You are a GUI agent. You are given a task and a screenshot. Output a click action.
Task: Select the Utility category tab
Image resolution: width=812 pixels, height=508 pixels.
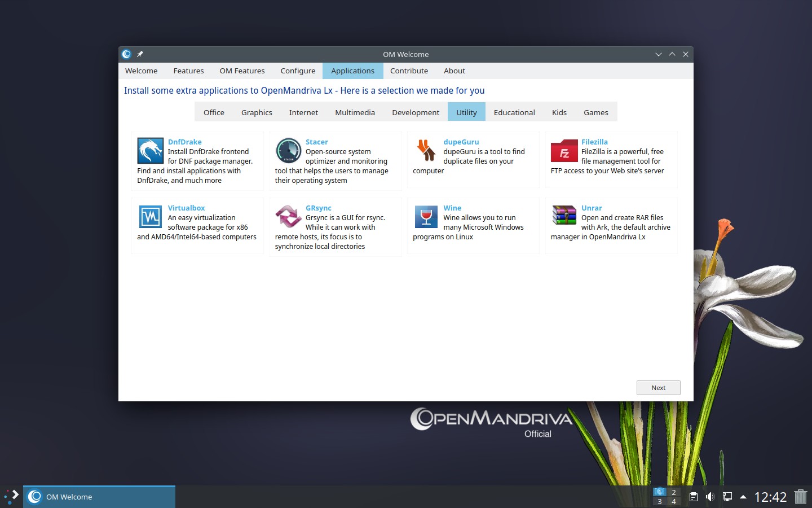click(x=466, y=112)
